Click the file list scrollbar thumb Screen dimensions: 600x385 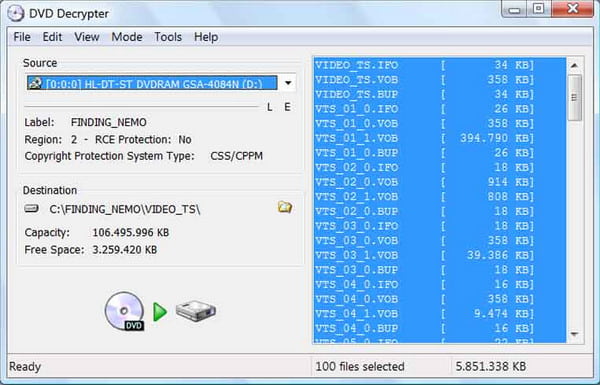574,98
